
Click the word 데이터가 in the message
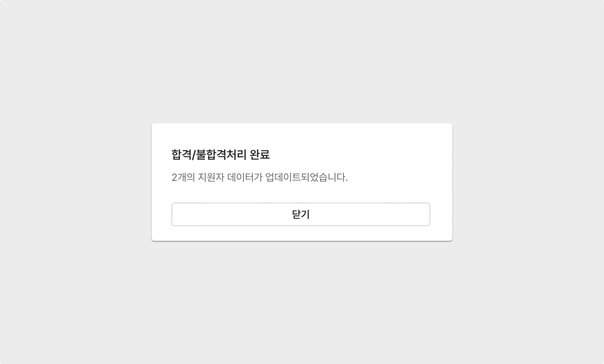tap(245, 177)
